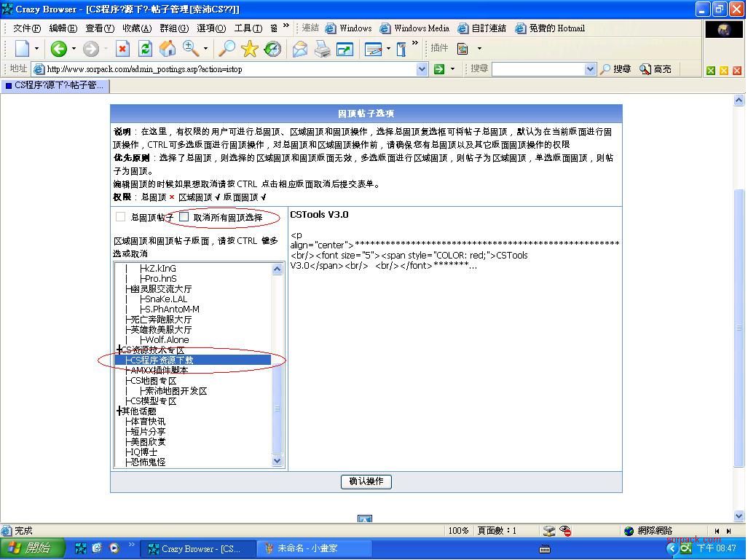748x560 pixels.
Task: Open the 工具(T) menu
Action: pos(248,28)
